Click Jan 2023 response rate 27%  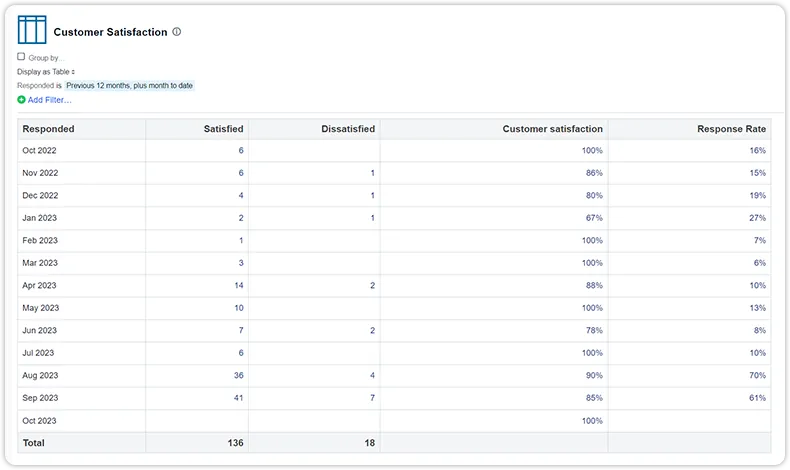pyautogui.click(x=758, y=218)
